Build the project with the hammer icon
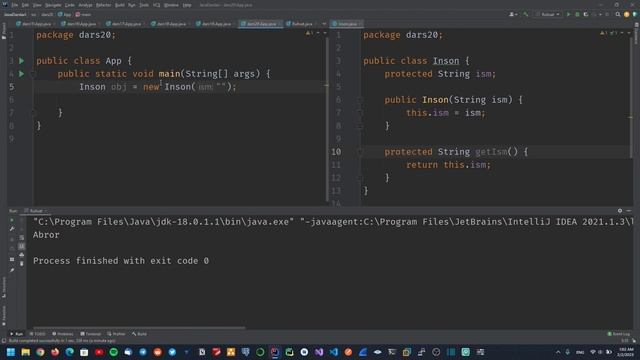Screen dimensions: 640x360 526,14
